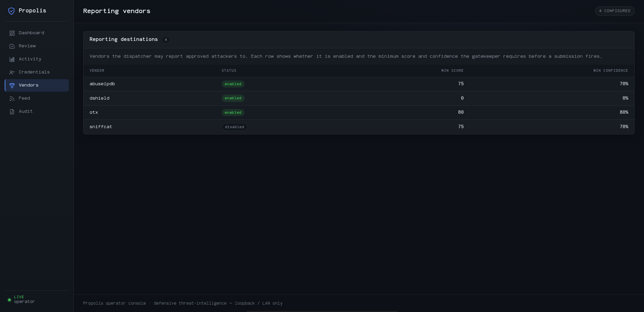Click abuseipdb min confidence 70%

coord(624,84)
